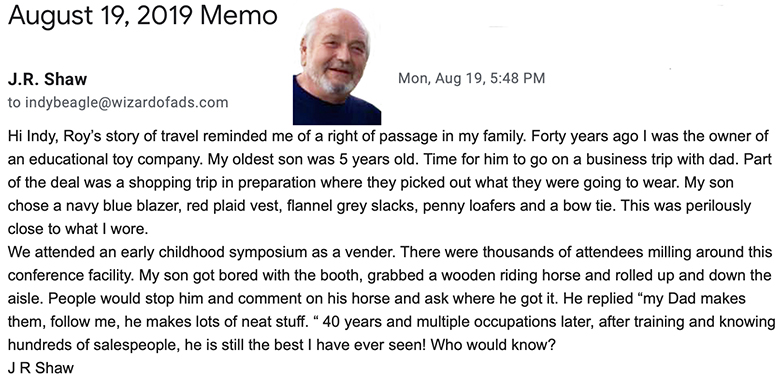Click the words "conference facility"
Screen dimensions: 780x380
pos(70,275)
